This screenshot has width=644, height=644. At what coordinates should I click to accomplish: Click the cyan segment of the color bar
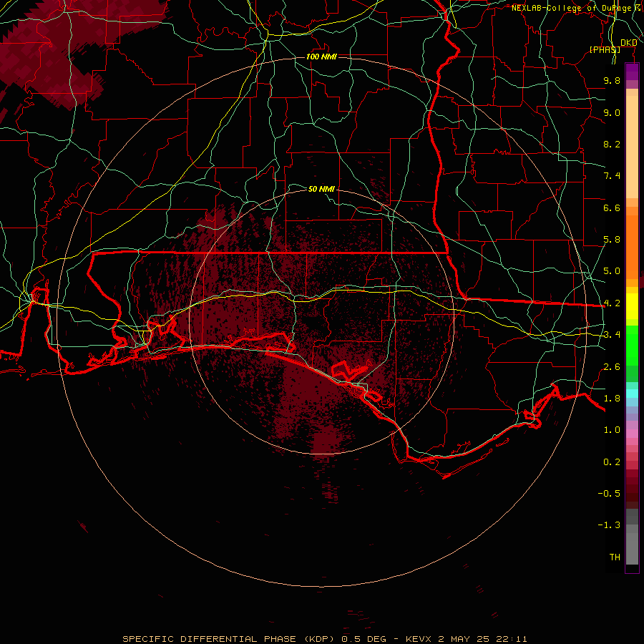tap(632, 394)
